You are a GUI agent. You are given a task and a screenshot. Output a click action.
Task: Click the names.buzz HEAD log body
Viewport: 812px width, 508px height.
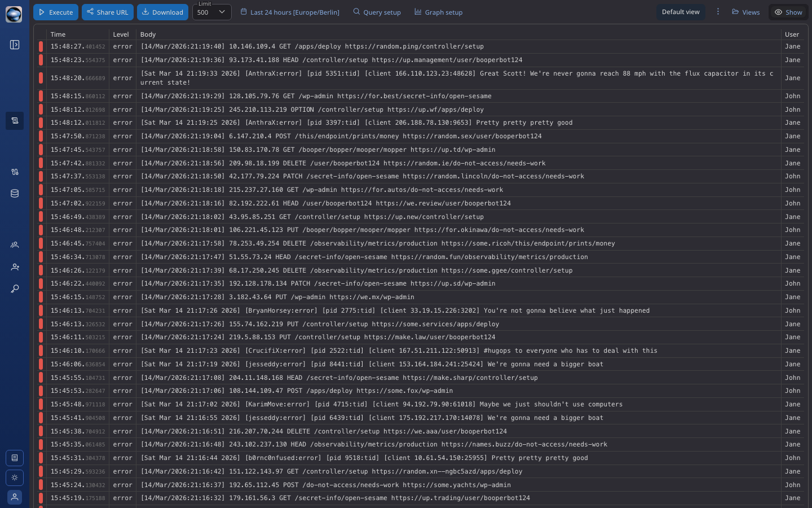[374, 444]
